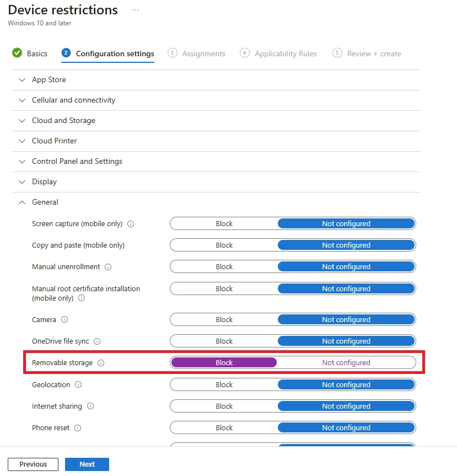Click the OneDrive file sync info icon
Viewport: 457px width, 476px height.
coord(97,341)
